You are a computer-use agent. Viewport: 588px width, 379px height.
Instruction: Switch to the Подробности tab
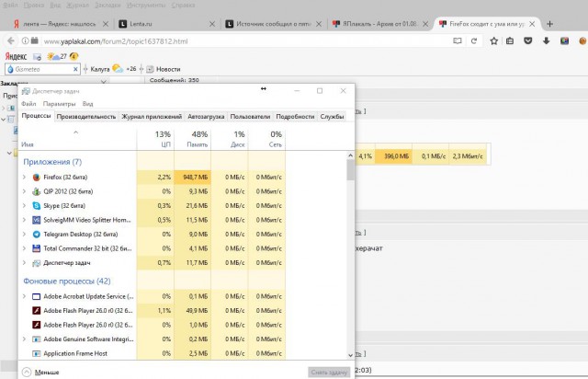295,117
